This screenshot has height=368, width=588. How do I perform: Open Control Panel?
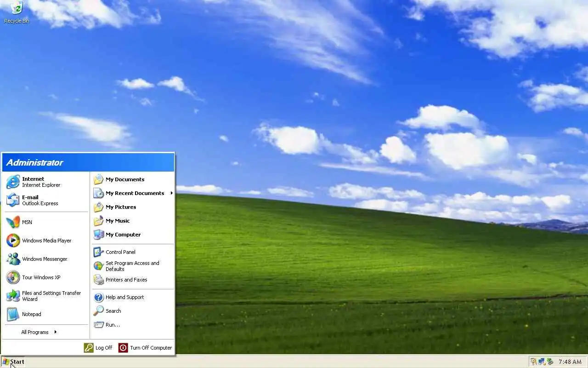(x=133, y=252)
